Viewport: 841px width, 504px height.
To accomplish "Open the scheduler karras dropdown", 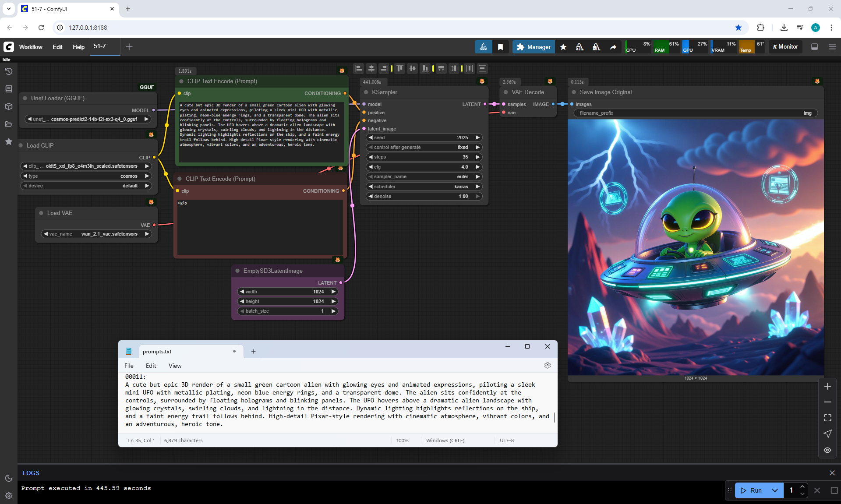I will (424, 187).
